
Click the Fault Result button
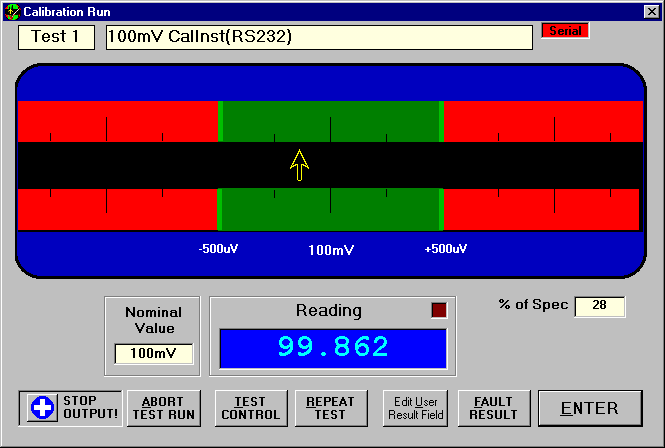[x=493, y=408]
